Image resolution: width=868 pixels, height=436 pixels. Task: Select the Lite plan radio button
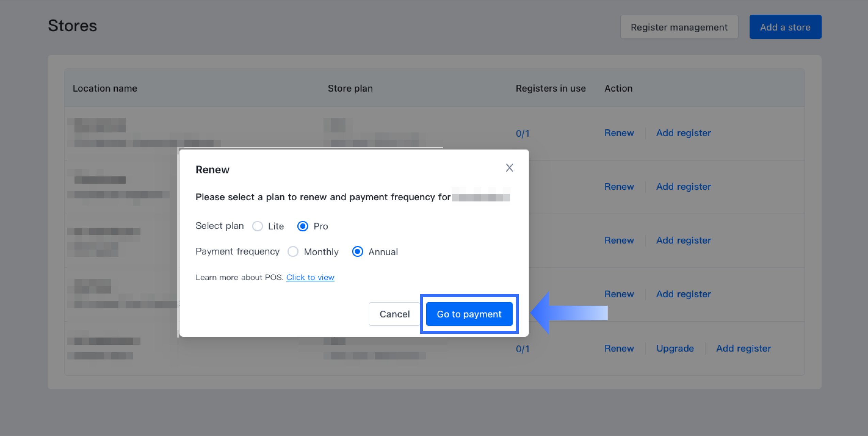click(258, 226)
